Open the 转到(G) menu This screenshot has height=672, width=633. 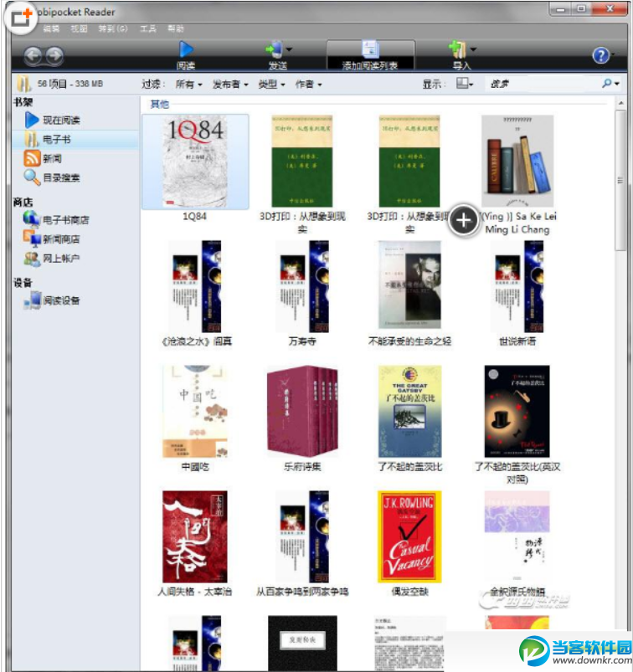click(113, 28)
